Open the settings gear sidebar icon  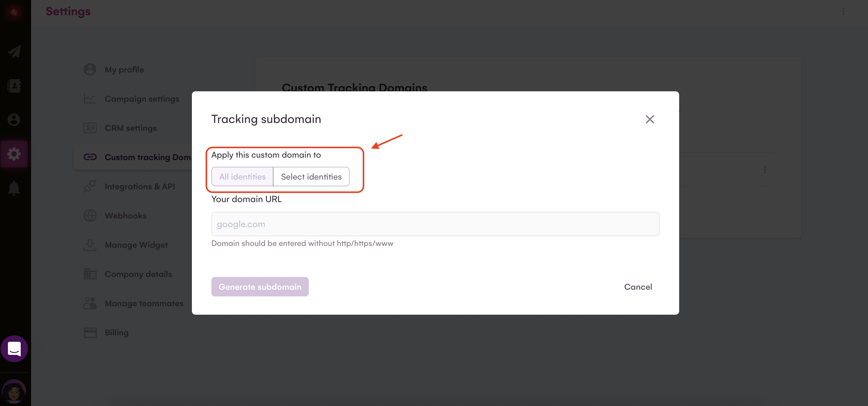click(x=14, y=154)
